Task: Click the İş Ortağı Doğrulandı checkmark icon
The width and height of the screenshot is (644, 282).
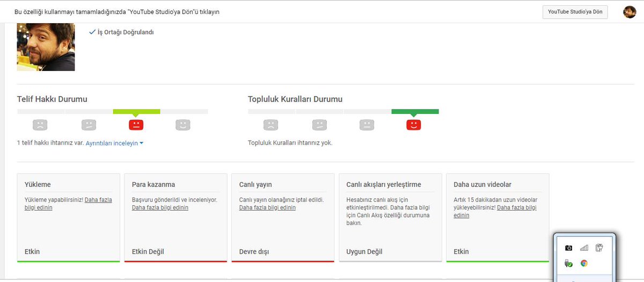Action: click(92, 32)
